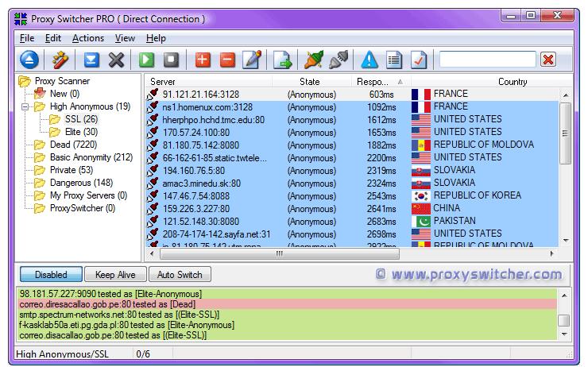Viewport: 588px width, 367px height.
Task: Select the Private (53) folder
Action: [x=72, y=170]
